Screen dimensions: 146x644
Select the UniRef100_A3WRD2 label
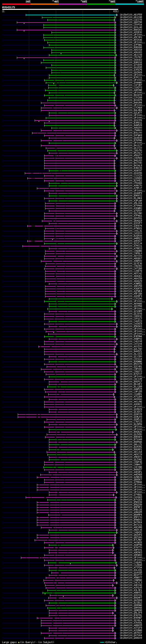point(131,284)
